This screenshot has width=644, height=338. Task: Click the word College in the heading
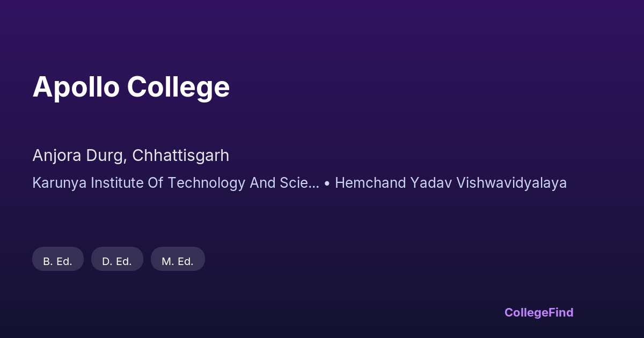point(178,88)
